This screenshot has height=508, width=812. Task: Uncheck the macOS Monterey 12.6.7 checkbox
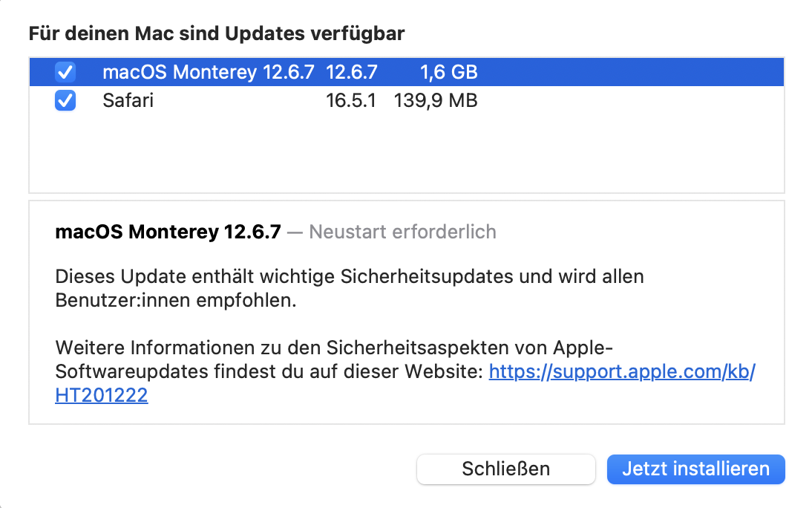coord(65,72)
